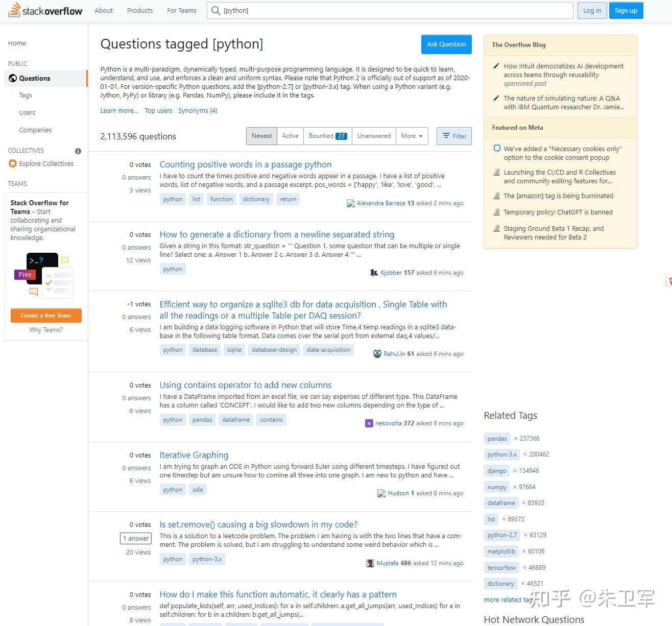Image resolution: width=672 pixels, height=626 pixels.
Task: Click the speech bubble icon beside the cookie consent post
Action: tap(496, 148)
